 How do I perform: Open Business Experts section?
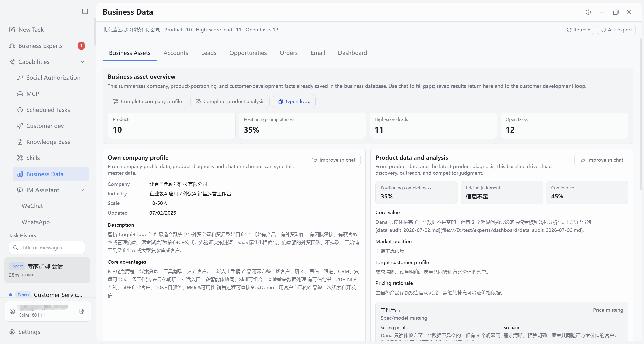pyautogui.click(x=40, y=46)
